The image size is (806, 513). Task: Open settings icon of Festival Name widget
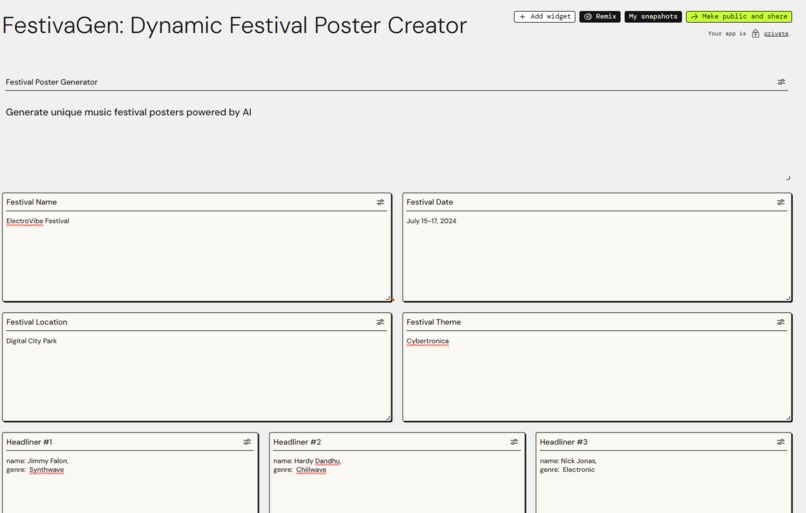(380, 203)
